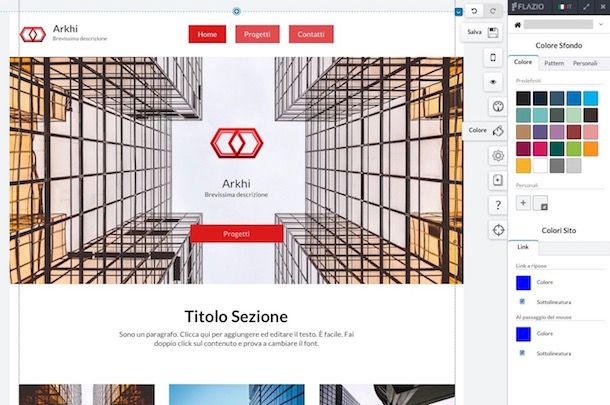This screenshot has width=610, height=405.
Task: Click the redo arrow icon
Action: (x=493, y=11)
